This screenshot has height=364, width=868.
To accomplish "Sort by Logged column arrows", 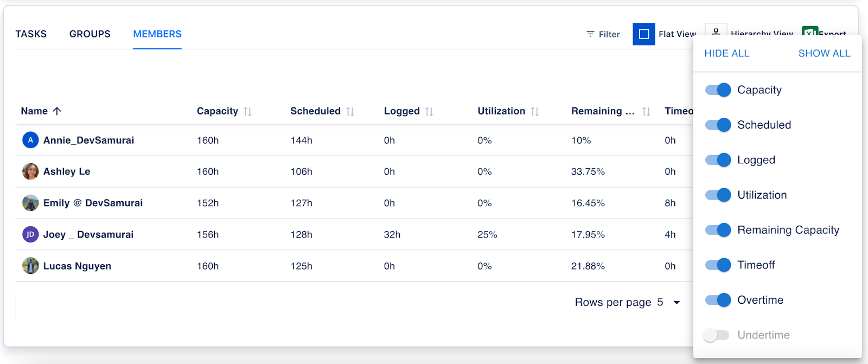I will (x=429, y=112).
